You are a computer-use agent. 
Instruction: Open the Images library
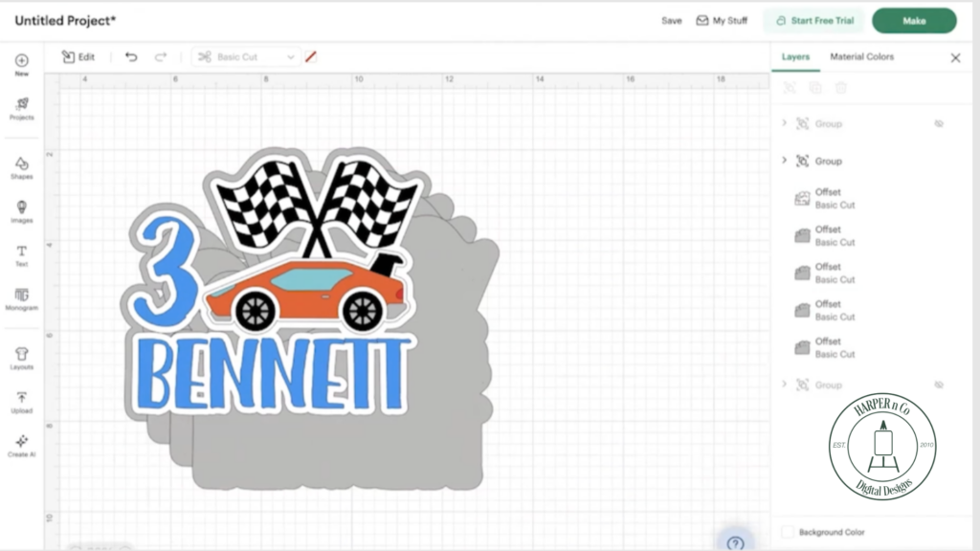tap(21, 211)
